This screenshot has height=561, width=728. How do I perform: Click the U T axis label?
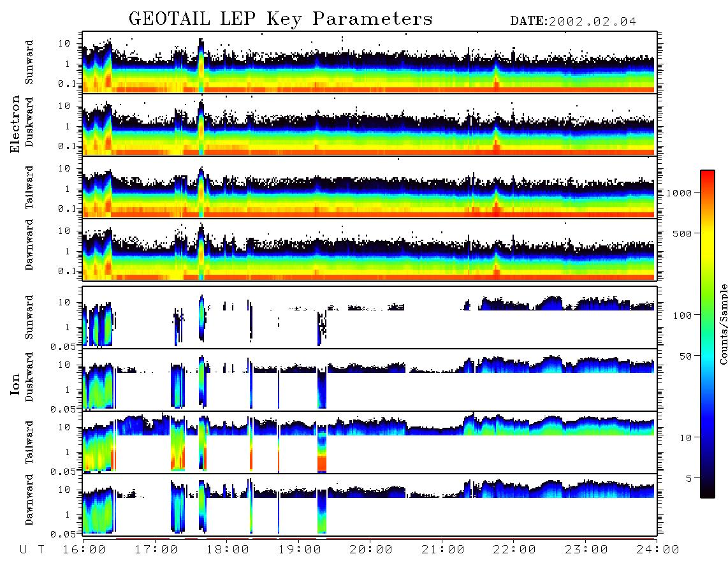[x=32, y=550]
